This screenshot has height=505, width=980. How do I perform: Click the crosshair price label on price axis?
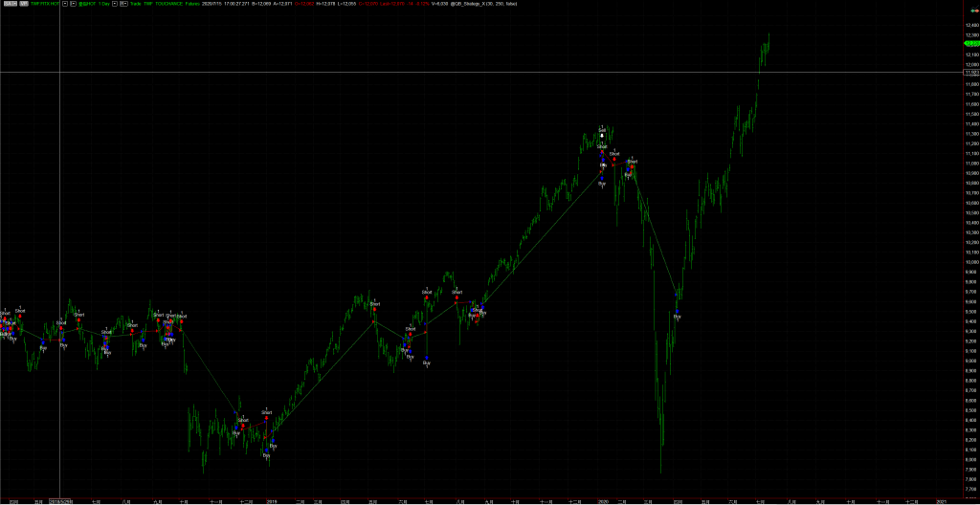point(970,72)
